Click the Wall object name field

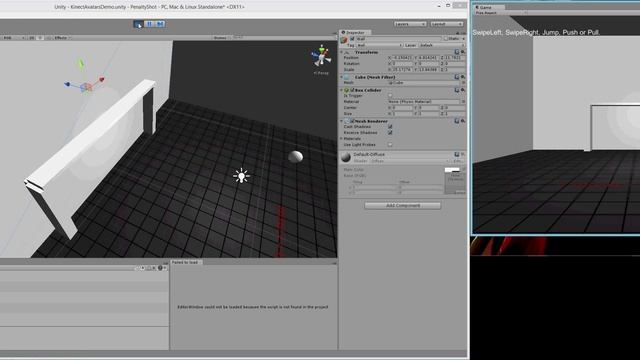pos(398,39)
